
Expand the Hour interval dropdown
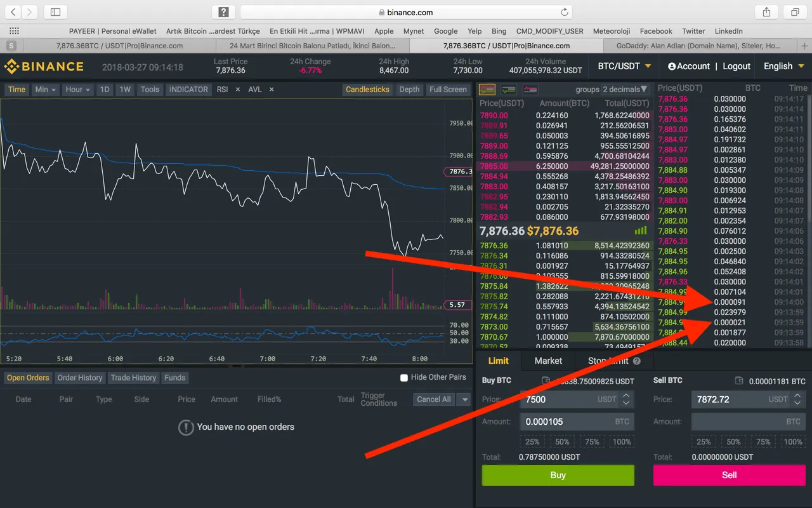(x=78, y=90)
